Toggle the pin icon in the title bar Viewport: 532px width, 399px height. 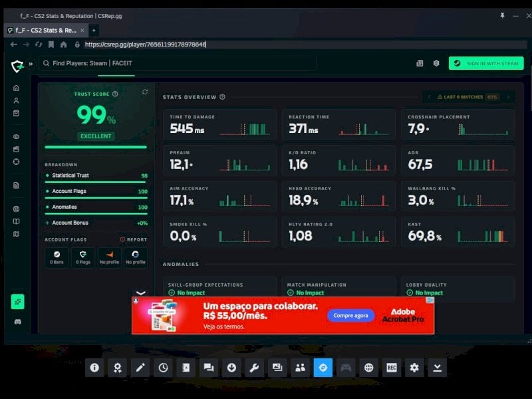502,15
